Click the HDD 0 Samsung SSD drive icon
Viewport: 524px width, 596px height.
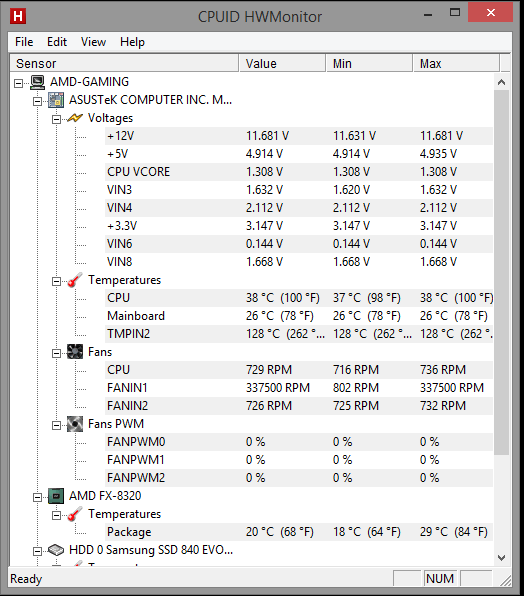tap(56, 550)
